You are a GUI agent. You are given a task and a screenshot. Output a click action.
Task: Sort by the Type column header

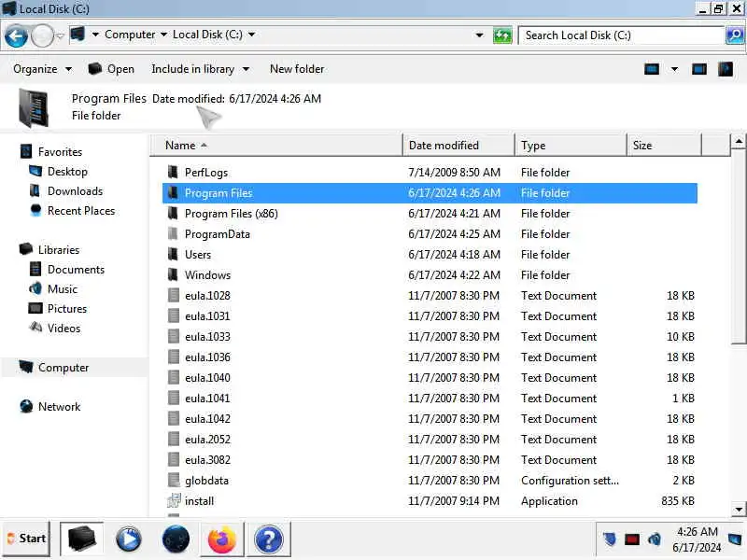(571, 146)
